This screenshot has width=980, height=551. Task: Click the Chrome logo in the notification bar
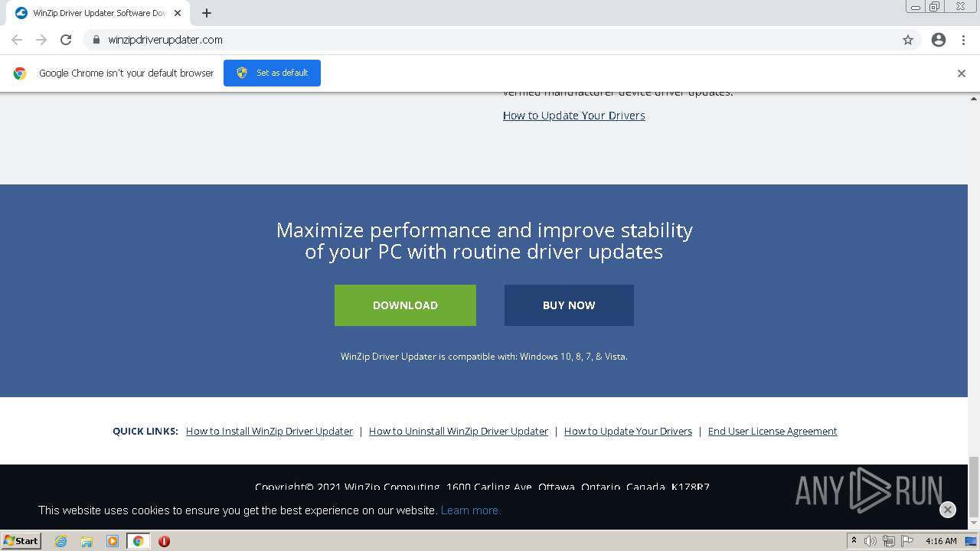pyautogui.click(x=20, y=73)
